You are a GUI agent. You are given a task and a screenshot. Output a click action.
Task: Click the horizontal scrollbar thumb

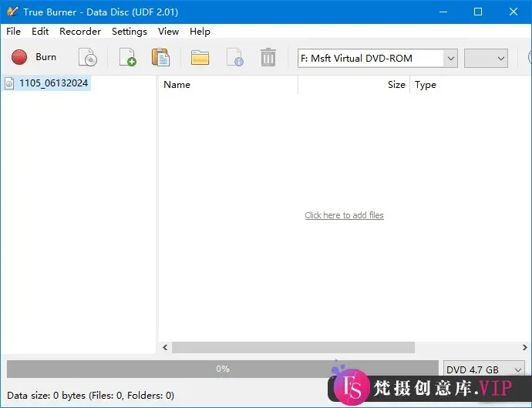click(x=293, y=348)
